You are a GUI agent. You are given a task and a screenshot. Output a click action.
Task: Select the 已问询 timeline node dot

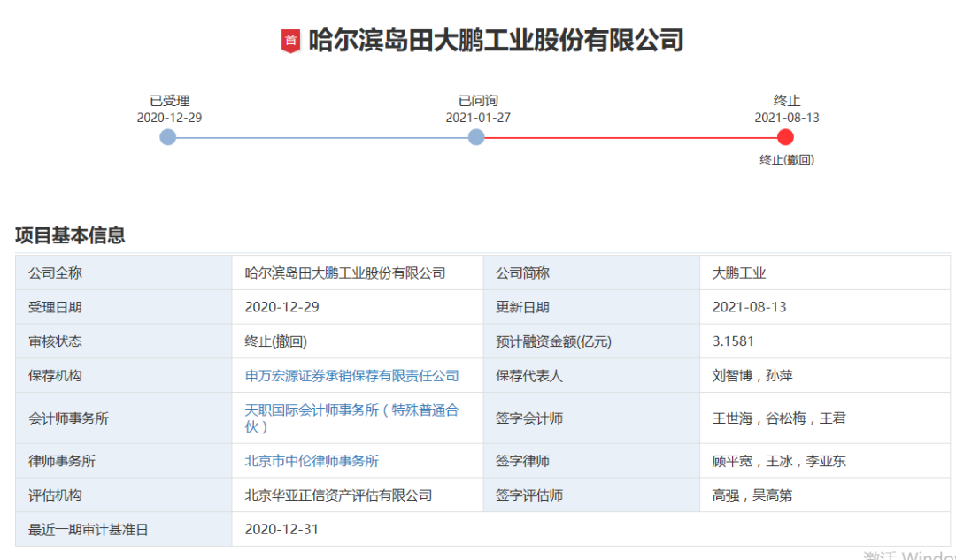click(476, 137)
